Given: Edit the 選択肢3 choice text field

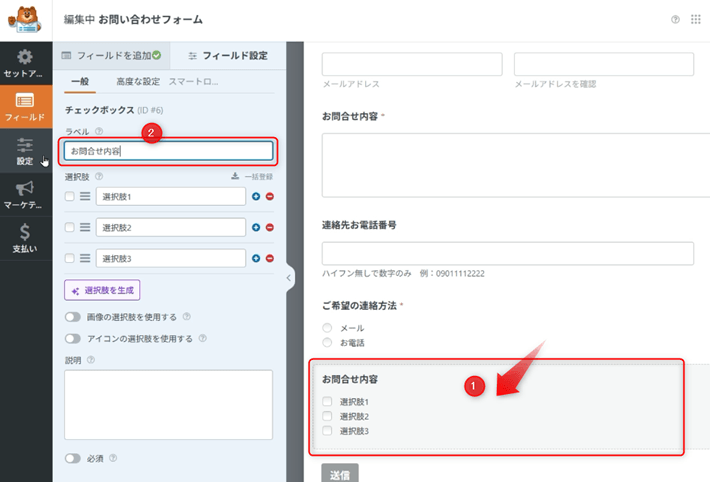Looking at the screenshot, I should pos(171,258).
